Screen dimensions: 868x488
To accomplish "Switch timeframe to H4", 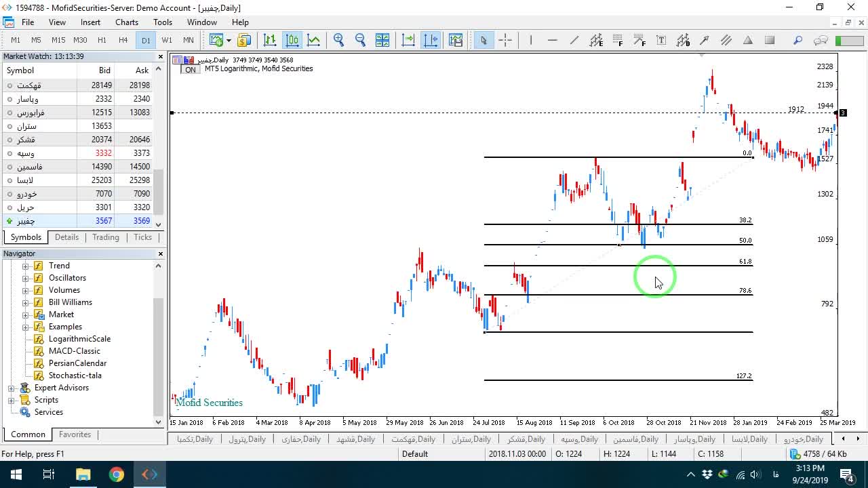I will click(123, 40).
